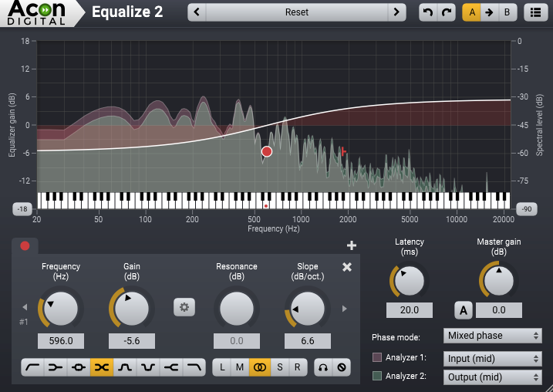Go to next band with right triangle
Screen dimensions: 553x392
pos(344,309)
